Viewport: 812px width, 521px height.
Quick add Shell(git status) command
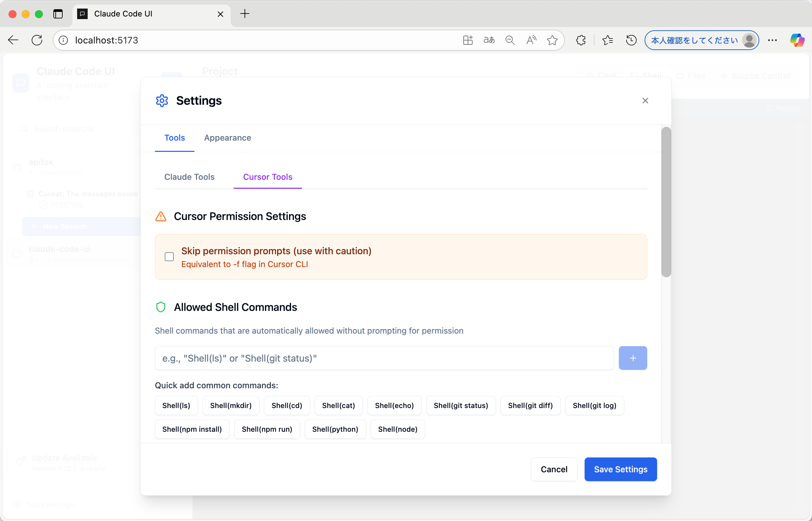tap(460, 405)
